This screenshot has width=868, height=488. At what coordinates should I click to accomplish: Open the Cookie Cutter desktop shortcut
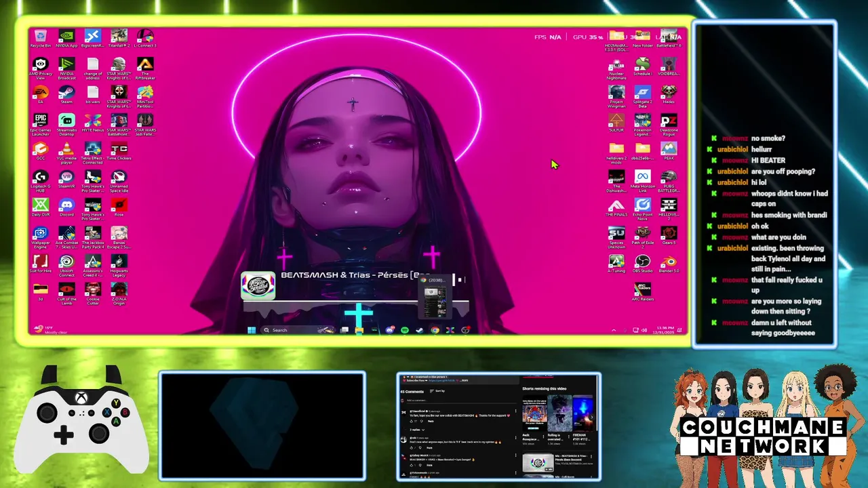point(92,293)
